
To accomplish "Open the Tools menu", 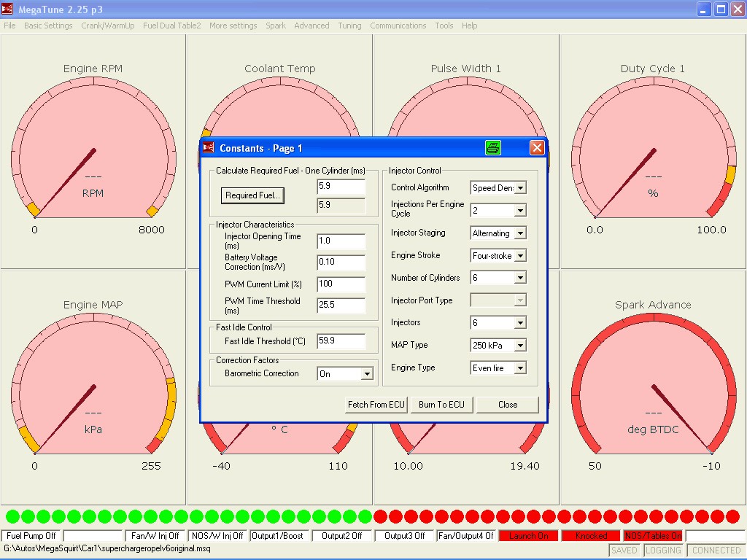I will tap(444, 26).
